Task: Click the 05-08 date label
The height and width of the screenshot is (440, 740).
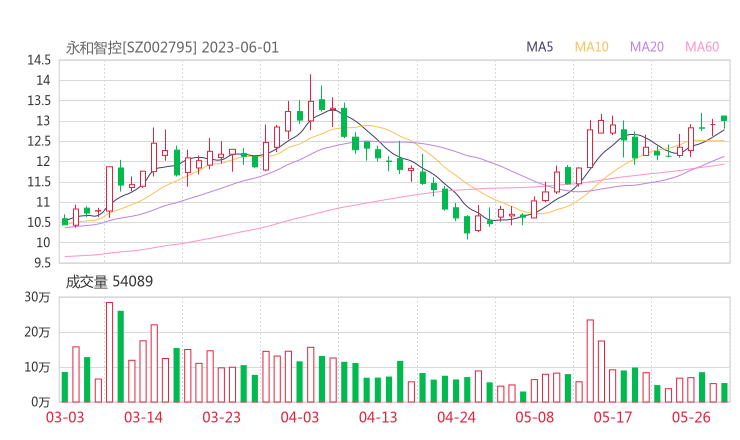Action: 534,417
